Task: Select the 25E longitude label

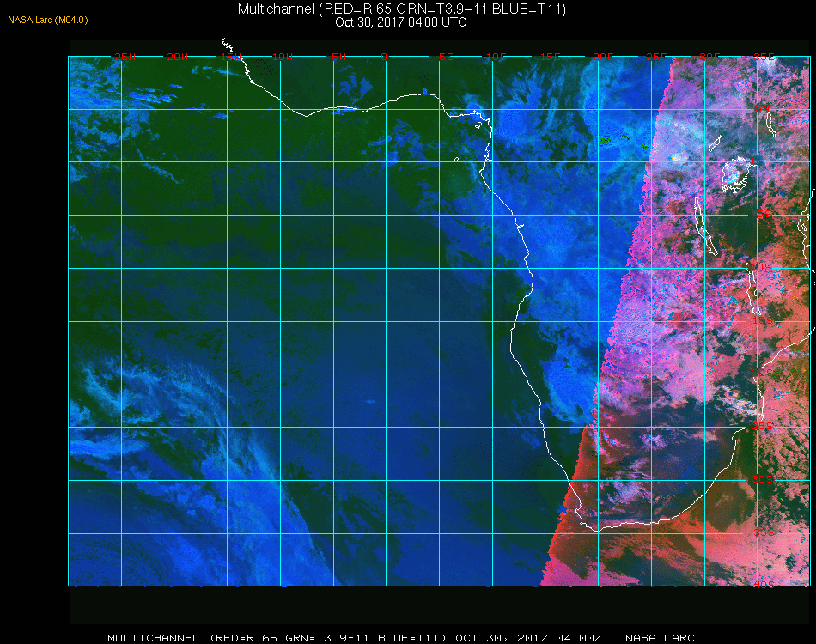Action: pos(656,57)
